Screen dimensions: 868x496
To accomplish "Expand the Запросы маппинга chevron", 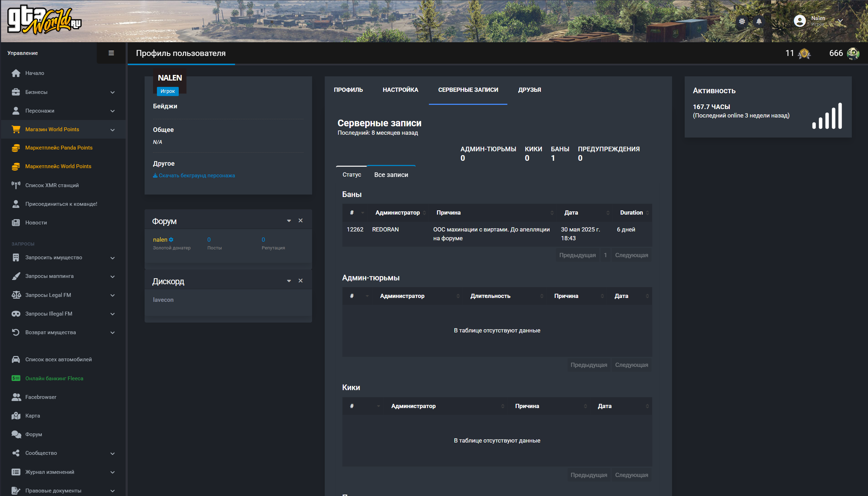I will [113, 276].
